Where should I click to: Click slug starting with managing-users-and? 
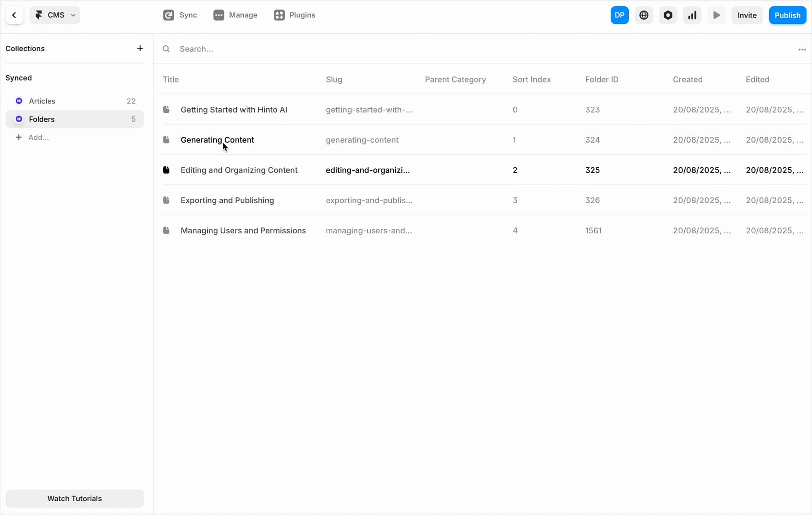(369, 230)
